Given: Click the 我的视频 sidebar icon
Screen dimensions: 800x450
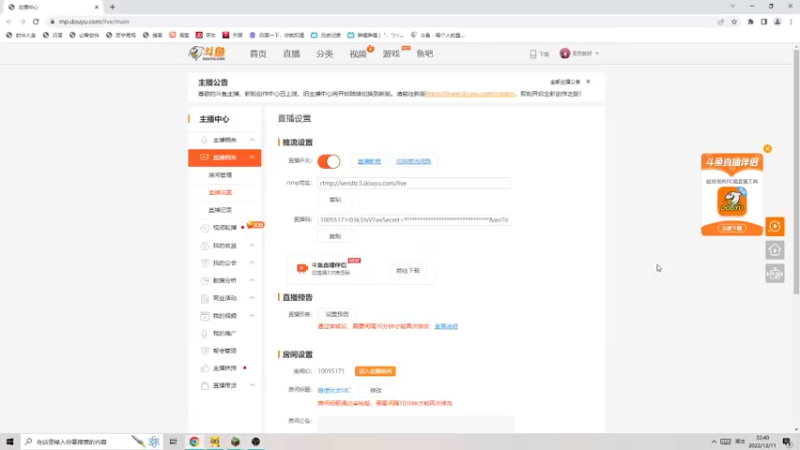Looking at the screenshot, I should 205,316.
